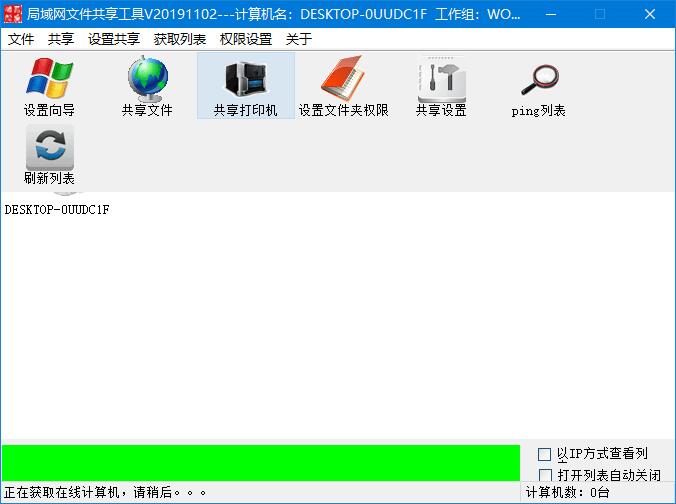
Task: Expand the 设置共享 menu
Action: (x=114, y=39)
